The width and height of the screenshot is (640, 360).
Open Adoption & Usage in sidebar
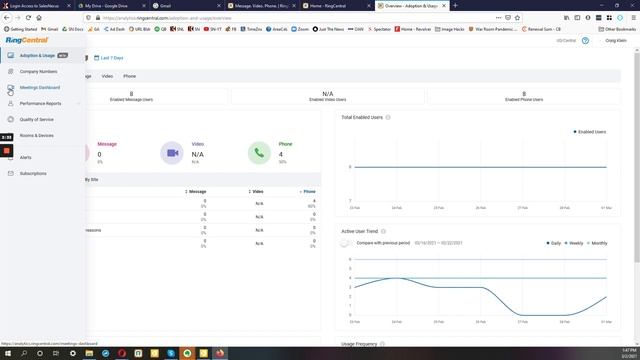point(37,56)
